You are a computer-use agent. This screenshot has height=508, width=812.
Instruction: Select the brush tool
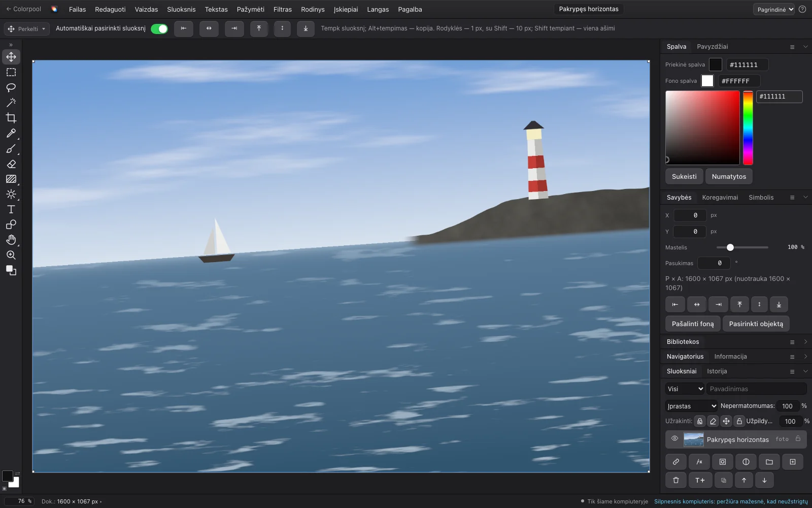pos(11,148)
